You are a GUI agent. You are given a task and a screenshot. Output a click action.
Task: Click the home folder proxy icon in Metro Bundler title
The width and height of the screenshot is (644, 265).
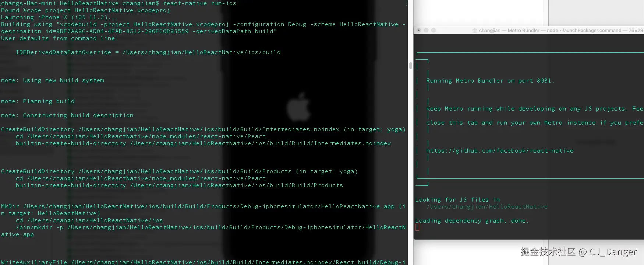[475, 31]
